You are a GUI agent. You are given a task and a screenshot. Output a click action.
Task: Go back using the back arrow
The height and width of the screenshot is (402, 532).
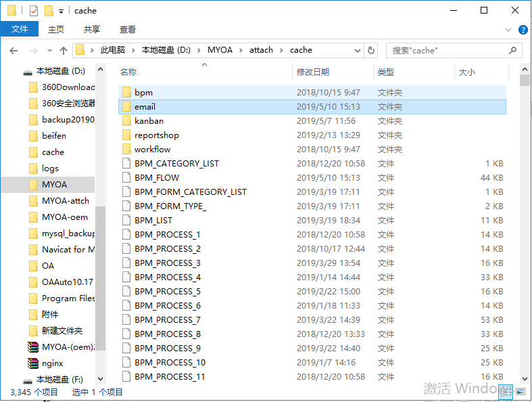[14, 51]
